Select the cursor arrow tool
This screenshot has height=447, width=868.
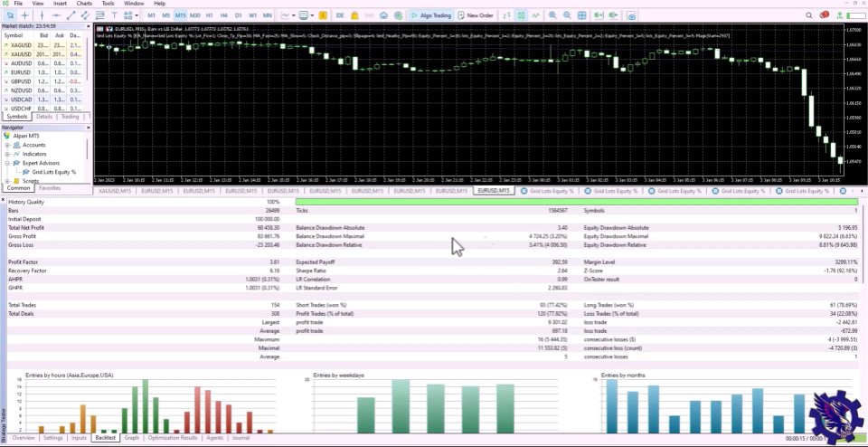(x=10, y=15)
